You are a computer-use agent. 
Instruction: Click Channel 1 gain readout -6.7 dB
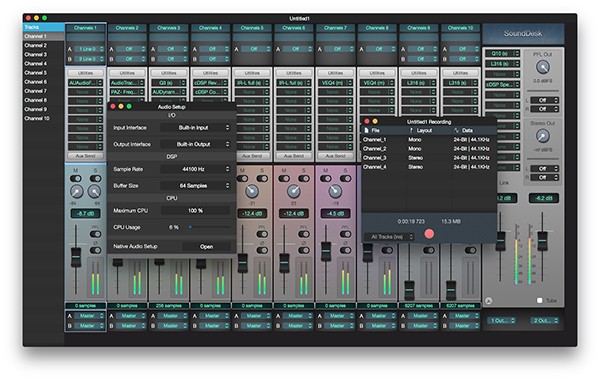(x=85, y=213)
